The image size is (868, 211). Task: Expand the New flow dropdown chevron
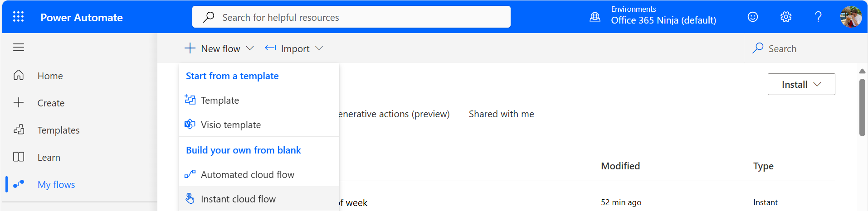tap(250, 48)
